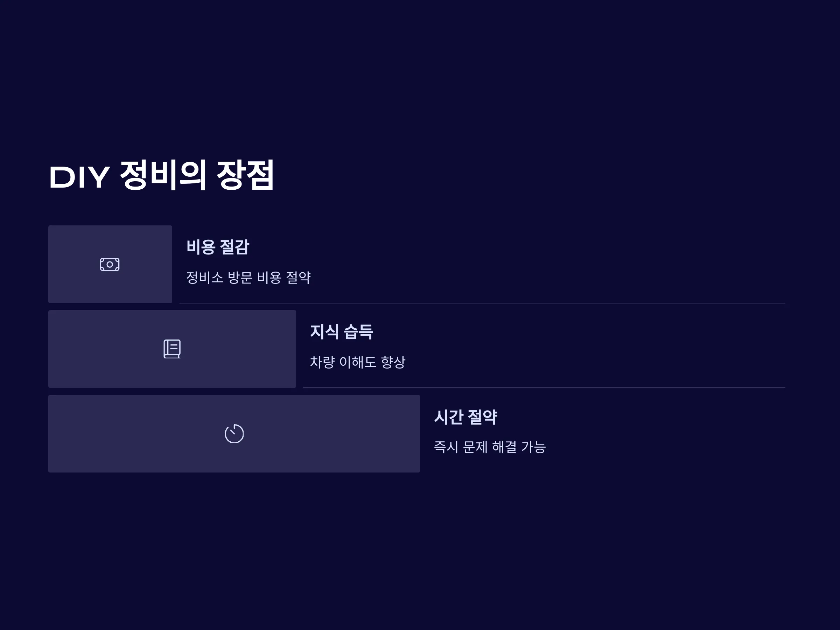Click the word 정비의 in the title

(x=163, y=175)
